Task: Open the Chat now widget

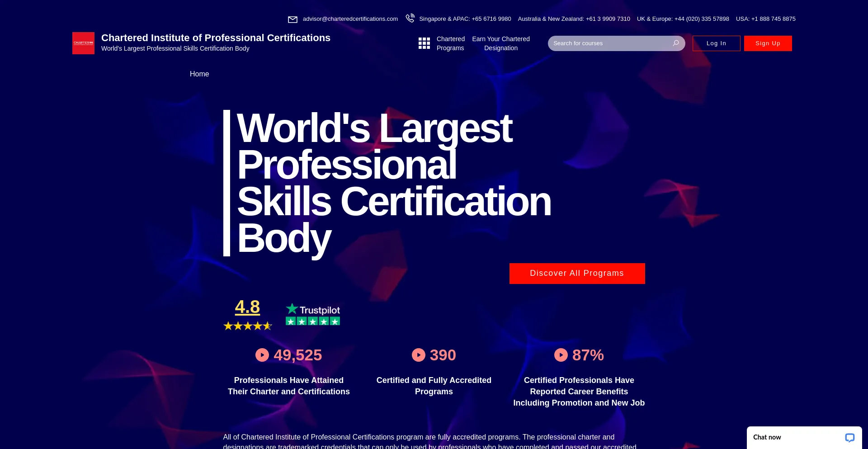Action: 804,438
